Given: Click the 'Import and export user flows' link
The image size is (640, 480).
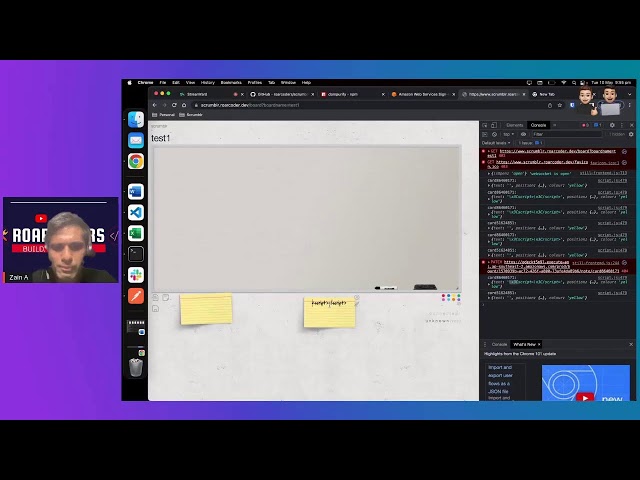Looking at the screenshot, I should click(x=500, y=380).
